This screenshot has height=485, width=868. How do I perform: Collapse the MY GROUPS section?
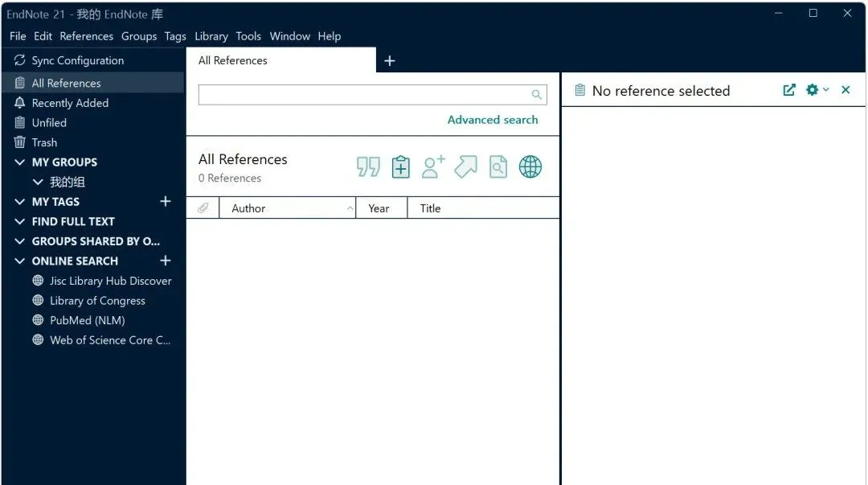point(20,162)
